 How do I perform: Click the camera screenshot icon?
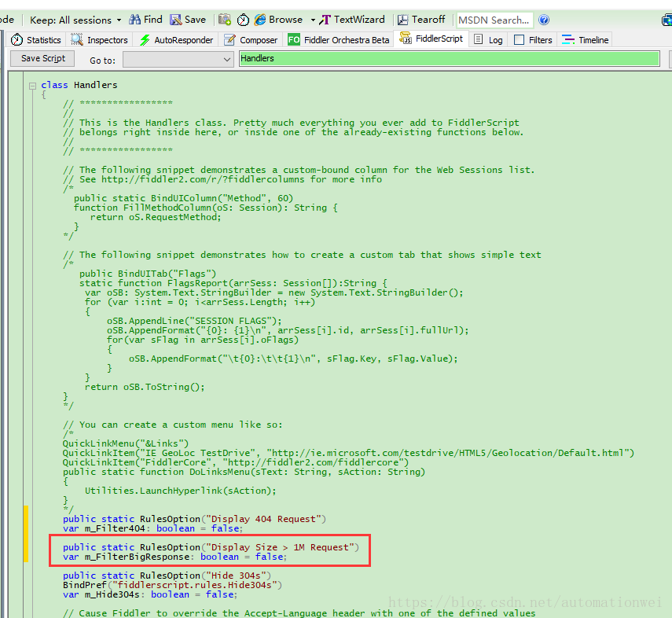pyautogui.click(x=225, y=20)
